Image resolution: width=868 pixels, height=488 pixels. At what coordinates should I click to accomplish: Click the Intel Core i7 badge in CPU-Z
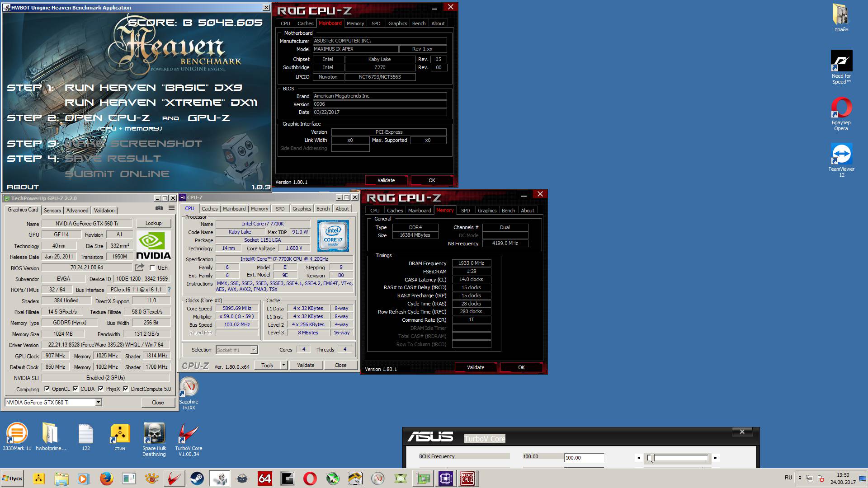333,236
